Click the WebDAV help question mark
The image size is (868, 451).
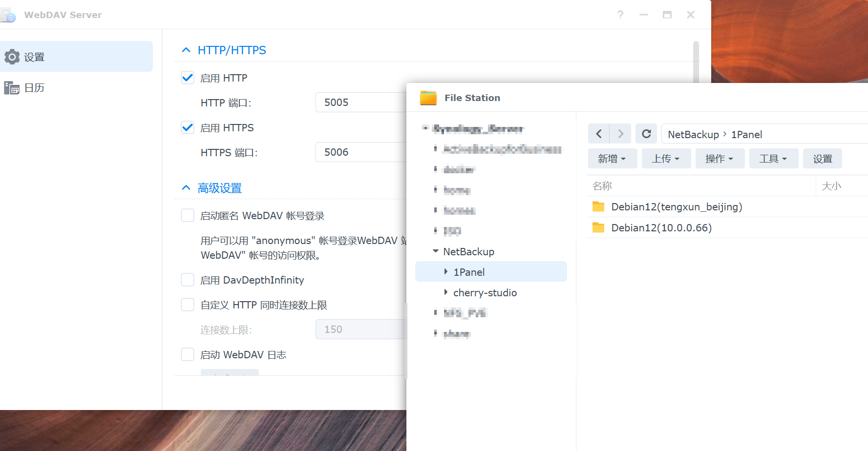[620, 15]
